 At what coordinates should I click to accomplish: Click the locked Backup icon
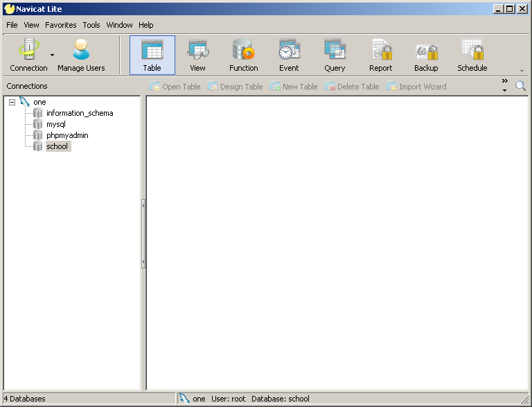[426, 55]
